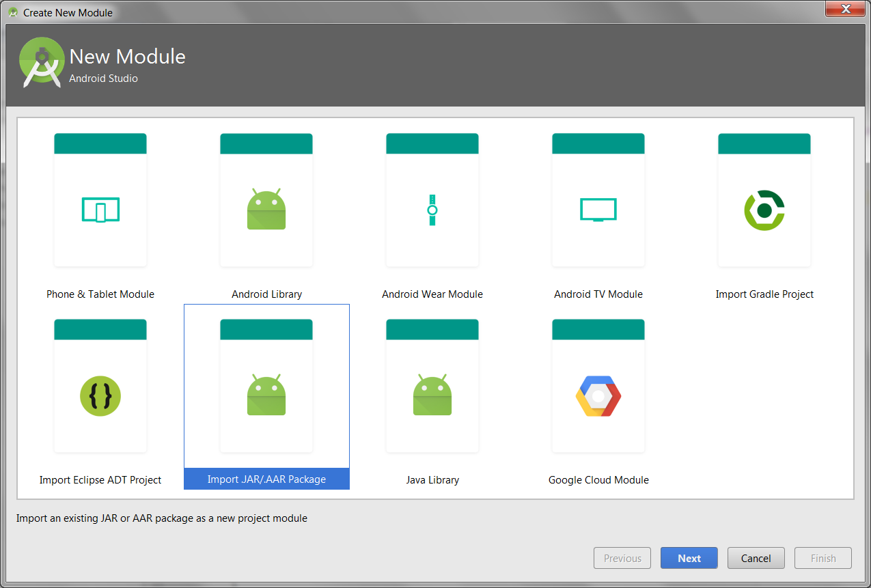The image size is (871, 588).
Task: Click the Java Library text label
Action: 432,480
